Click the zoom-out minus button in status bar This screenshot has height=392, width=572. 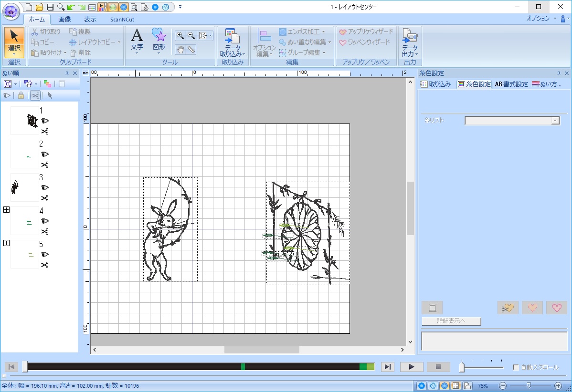(503, 386)
